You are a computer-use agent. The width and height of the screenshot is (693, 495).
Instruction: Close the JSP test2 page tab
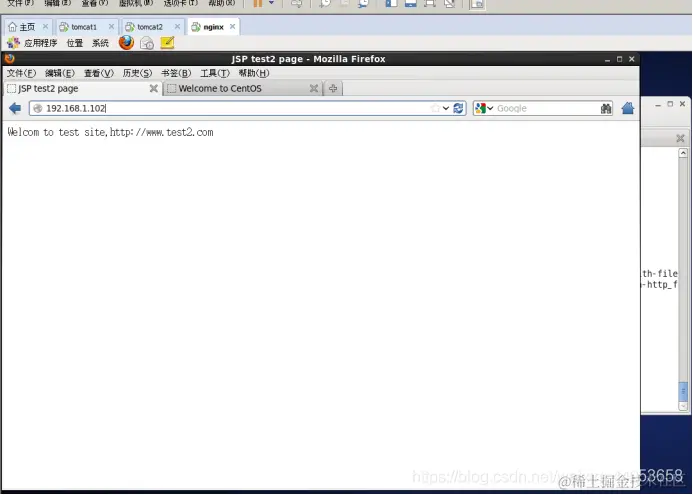point(153,89)
